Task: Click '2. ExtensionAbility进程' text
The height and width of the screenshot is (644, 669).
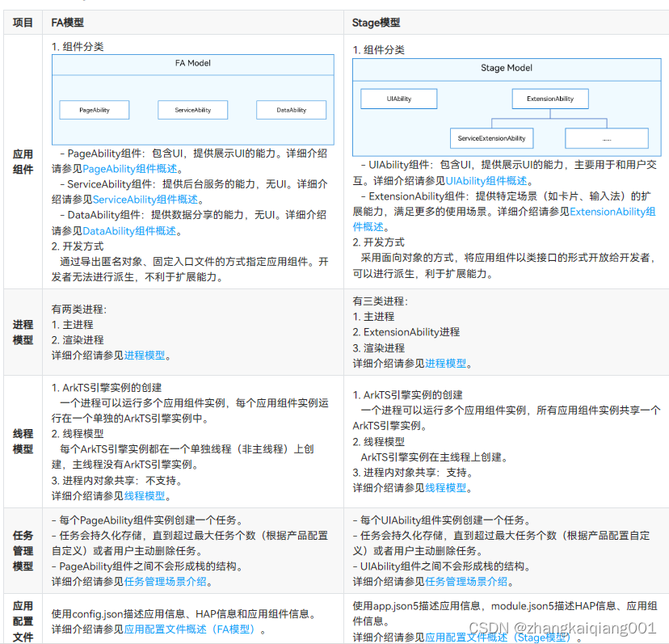Action: point(406,332)
